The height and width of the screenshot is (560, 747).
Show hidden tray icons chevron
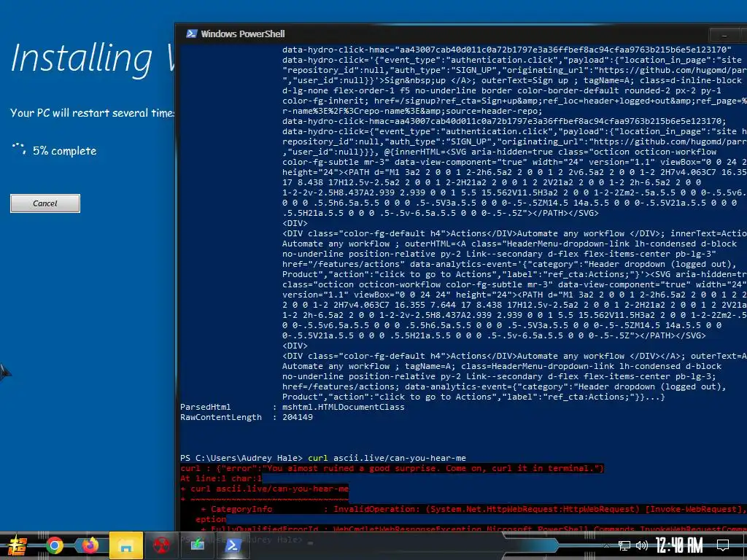click(x=606, y=545)
